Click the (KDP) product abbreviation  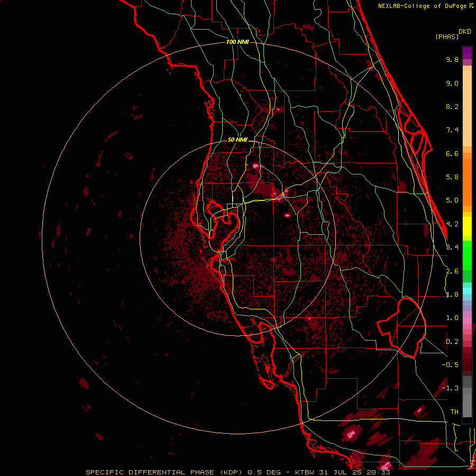click(232, 472)
